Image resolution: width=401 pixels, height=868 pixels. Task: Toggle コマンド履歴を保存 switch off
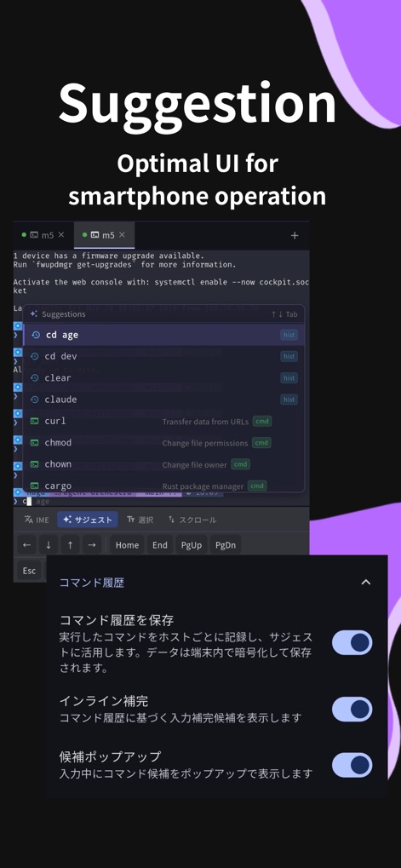352,643
